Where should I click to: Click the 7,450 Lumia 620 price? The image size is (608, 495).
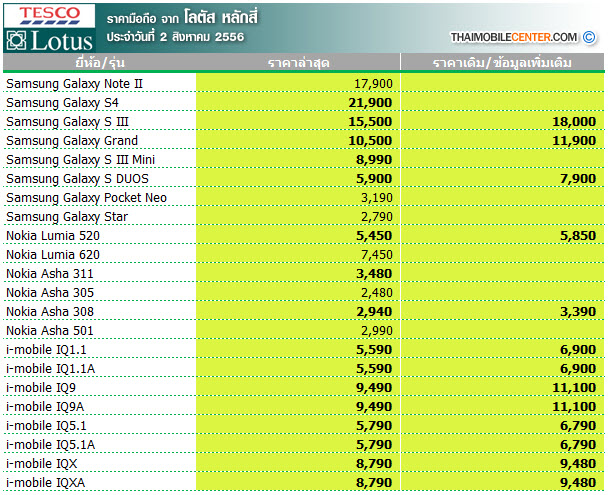pyautogui.click(x=377, y=255)
